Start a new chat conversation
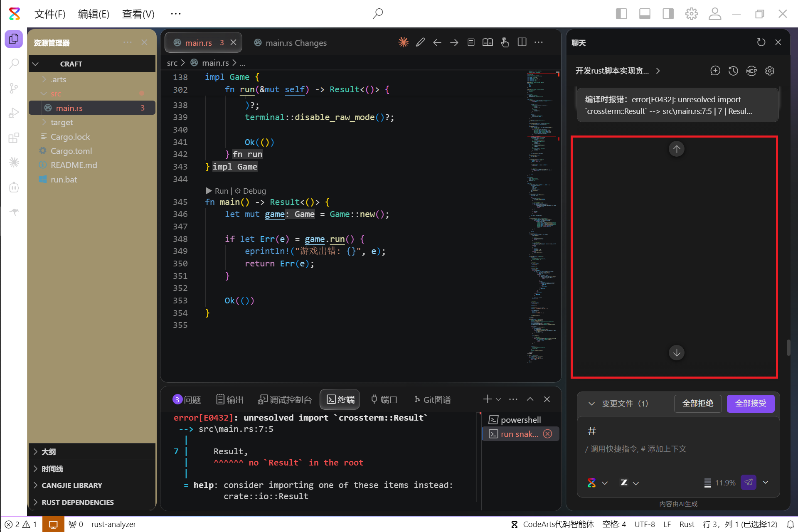 pos(715,71)
